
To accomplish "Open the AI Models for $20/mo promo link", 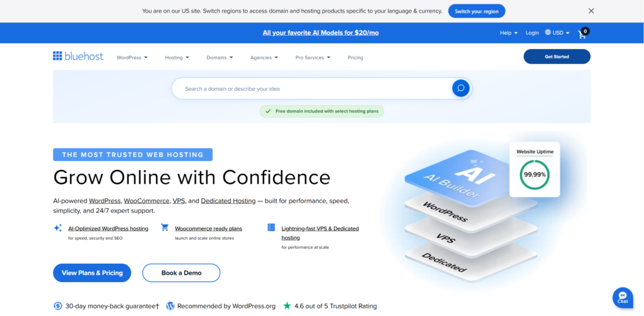I will [x=321, y=33].
